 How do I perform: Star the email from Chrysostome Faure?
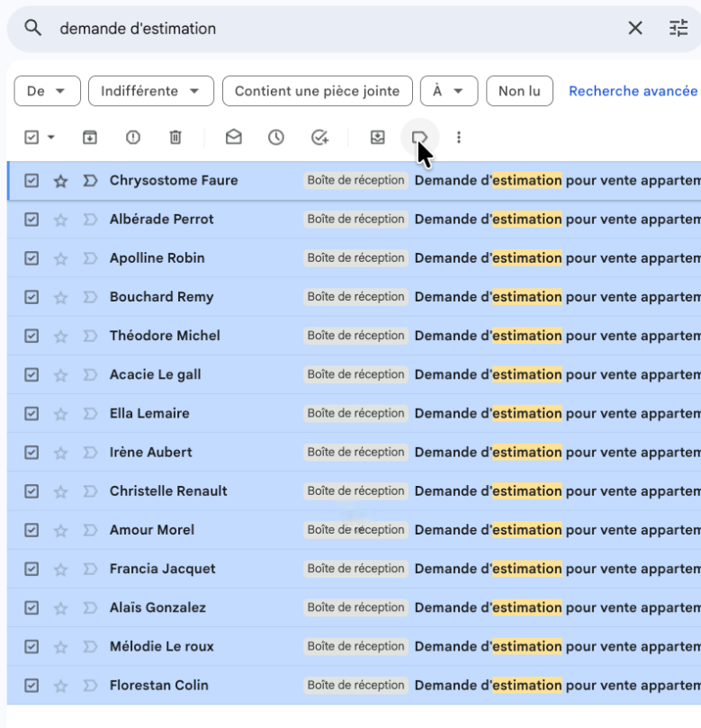tap(60, 181)
